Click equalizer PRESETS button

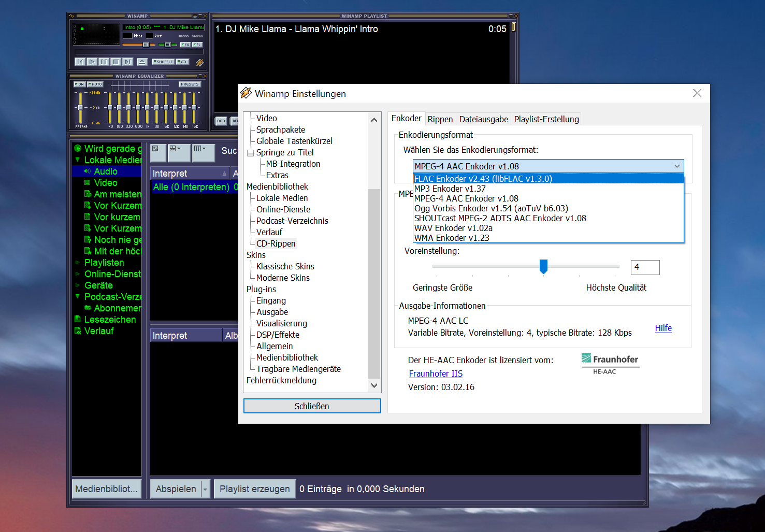(x=190, y=84)
